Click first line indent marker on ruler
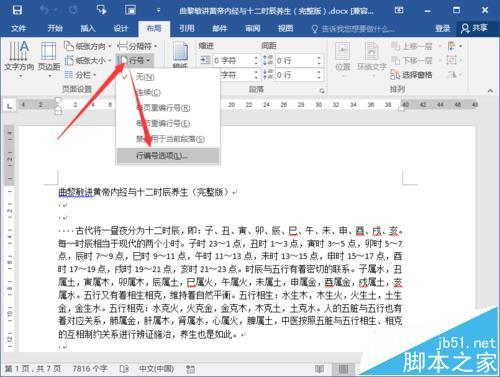 pyautogui.click(x=58, y=100)
